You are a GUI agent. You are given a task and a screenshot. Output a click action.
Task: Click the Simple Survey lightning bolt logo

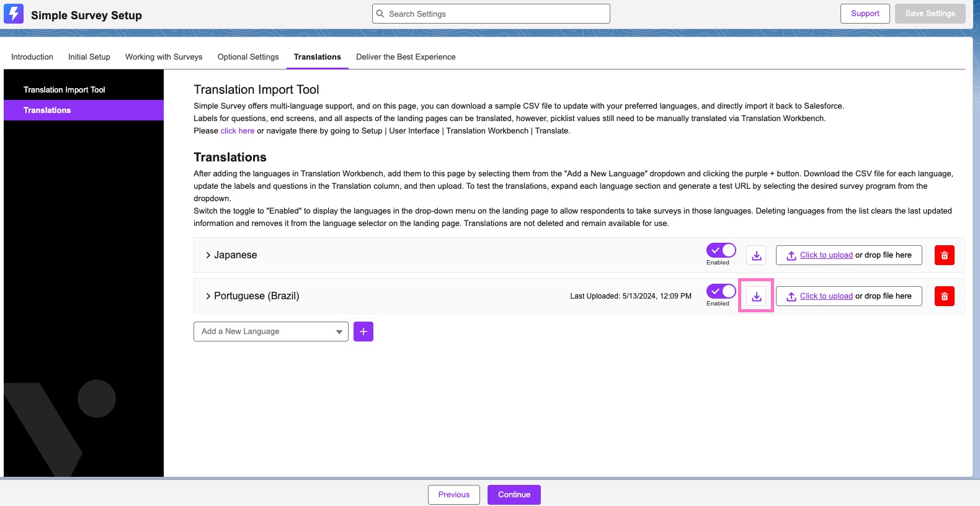pyautogui.click(x=14, y=14)
